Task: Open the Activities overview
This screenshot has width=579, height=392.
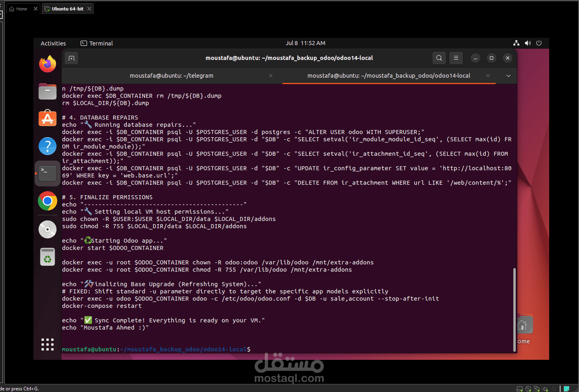Action: (x=53, y=43)
